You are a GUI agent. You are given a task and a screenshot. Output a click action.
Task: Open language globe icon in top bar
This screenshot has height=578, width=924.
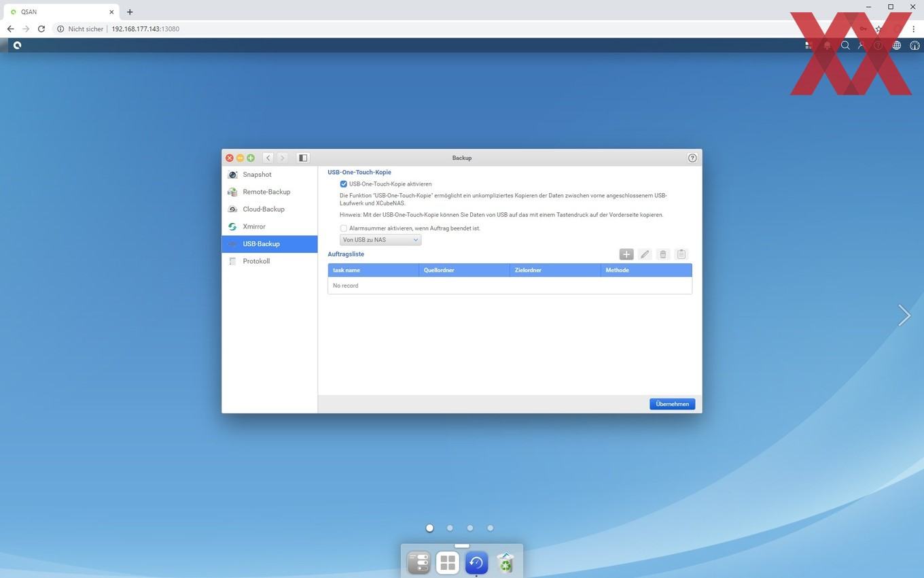(x=897, y=46)
